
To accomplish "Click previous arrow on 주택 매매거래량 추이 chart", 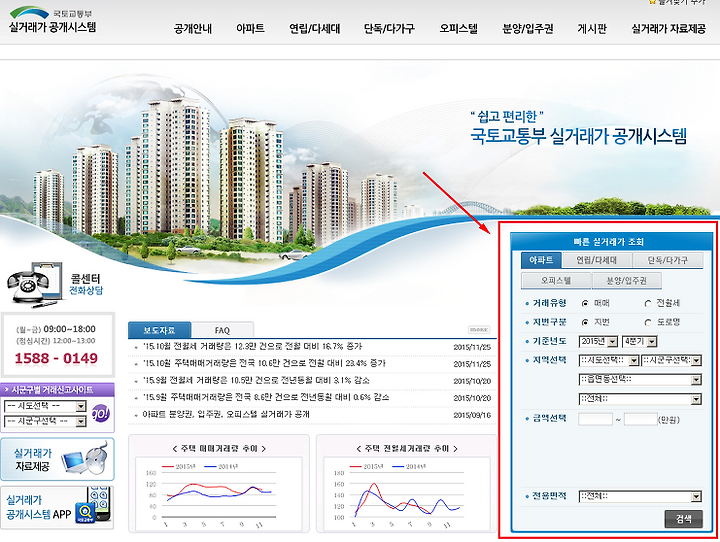I will tap(174, 449).
